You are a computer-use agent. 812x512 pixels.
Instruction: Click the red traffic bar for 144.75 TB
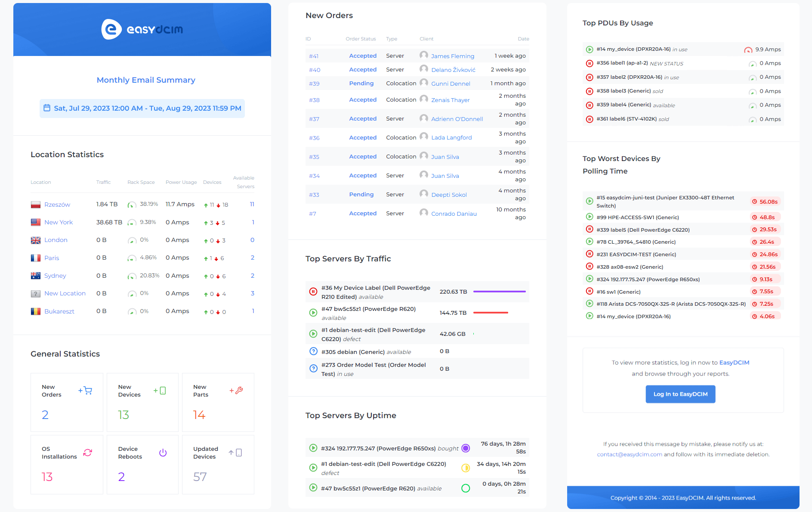pyautogui.click(x=491, y=313)
